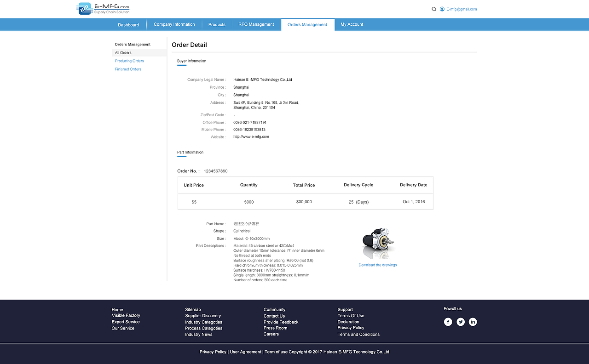Click the $30,000 total price cell
589x364 pixels.
(304, 202)
